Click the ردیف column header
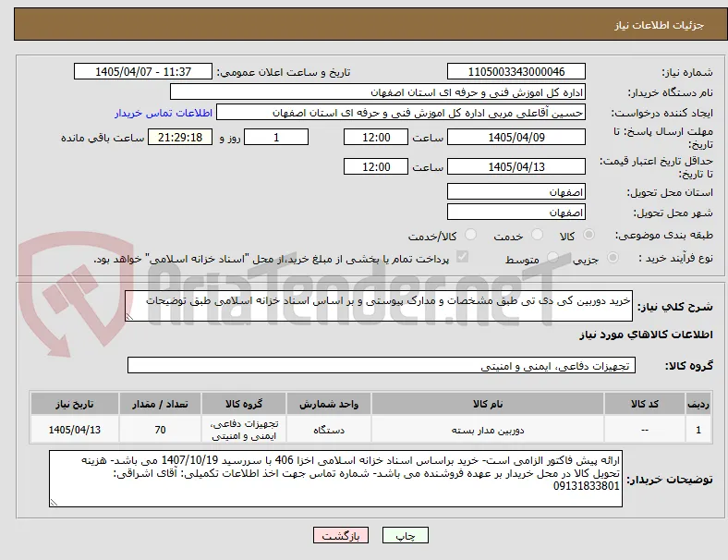Screen dimensions: 728x560 pyautogui.click(x=698, y=404)
